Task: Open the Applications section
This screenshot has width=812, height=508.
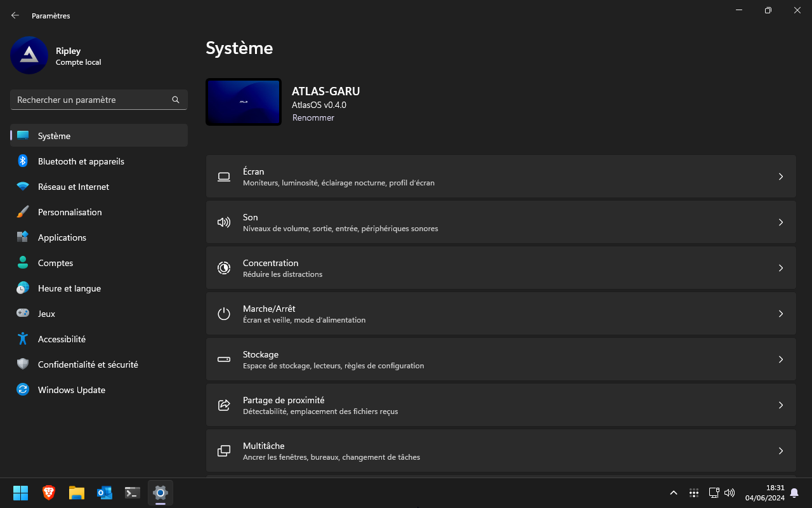Action: point(99,237)
